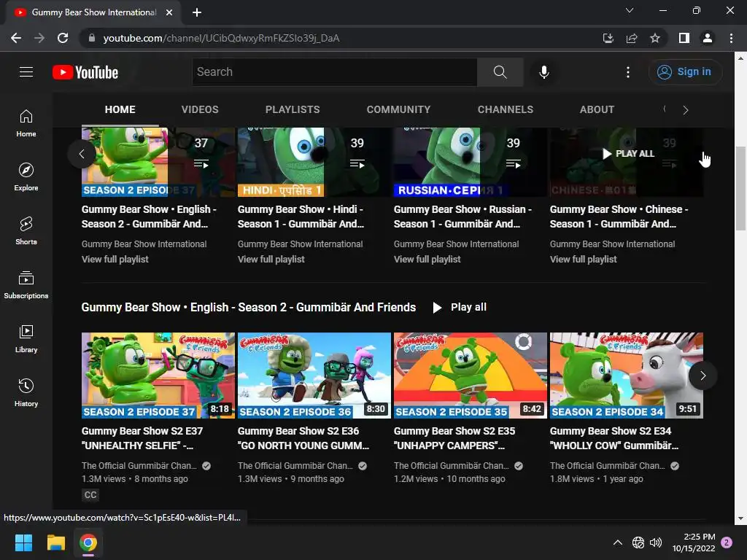Close the Gummy Bear Show tab
The image size is (747, 560).
coord(169,12)
